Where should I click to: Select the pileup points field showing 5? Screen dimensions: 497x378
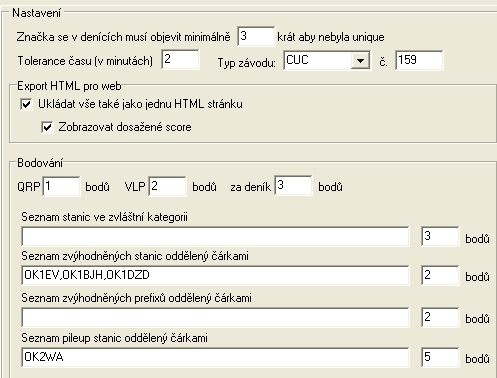point(440,357)
